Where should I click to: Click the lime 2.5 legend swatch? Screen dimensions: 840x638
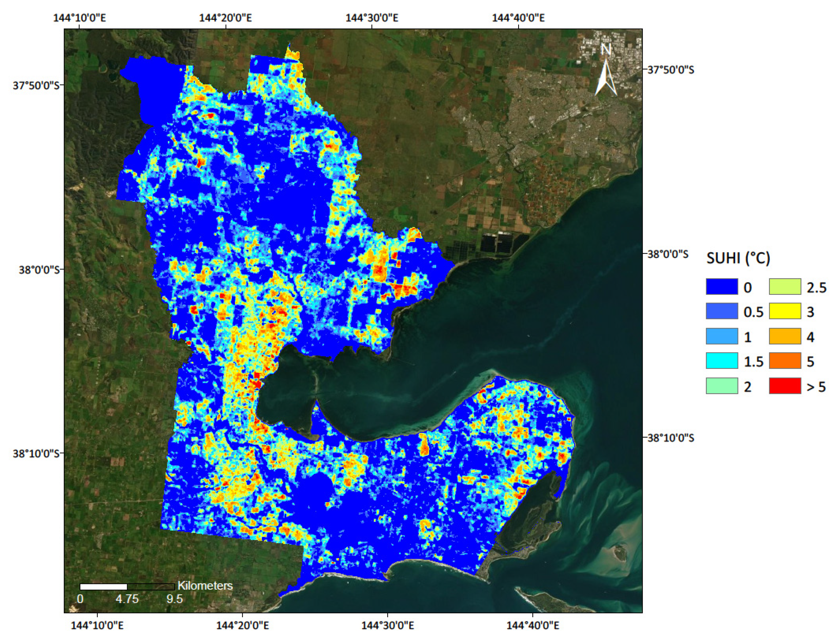coord(785,287)
